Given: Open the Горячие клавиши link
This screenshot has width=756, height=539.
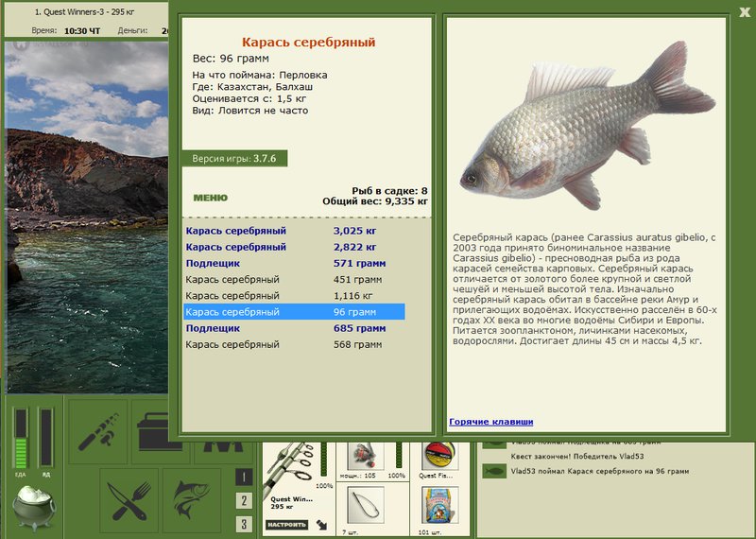Looking at the screenshot, I should [x=490, y=422].
